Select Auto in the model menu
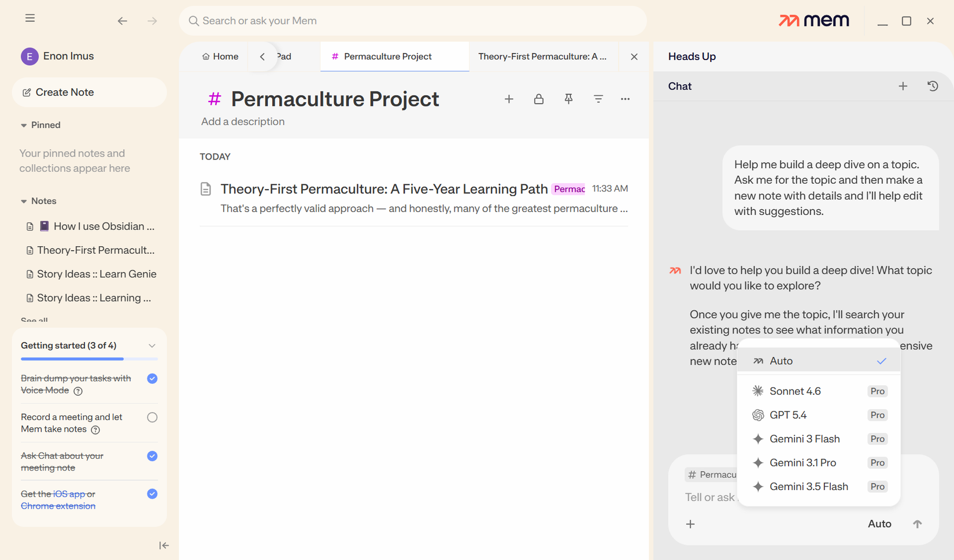The height and width of the screenshot is (560, 954). (x=819, y=361)
